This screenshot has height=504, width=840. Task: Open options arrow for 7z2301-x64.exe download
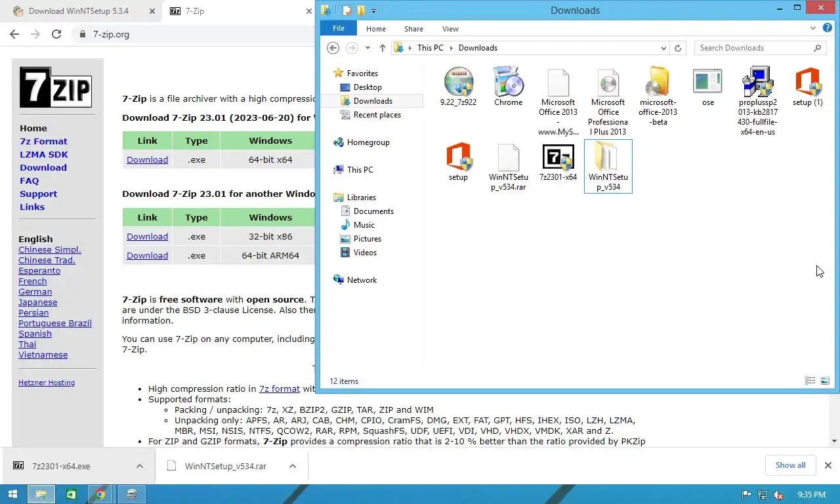(x=139, y=466)
